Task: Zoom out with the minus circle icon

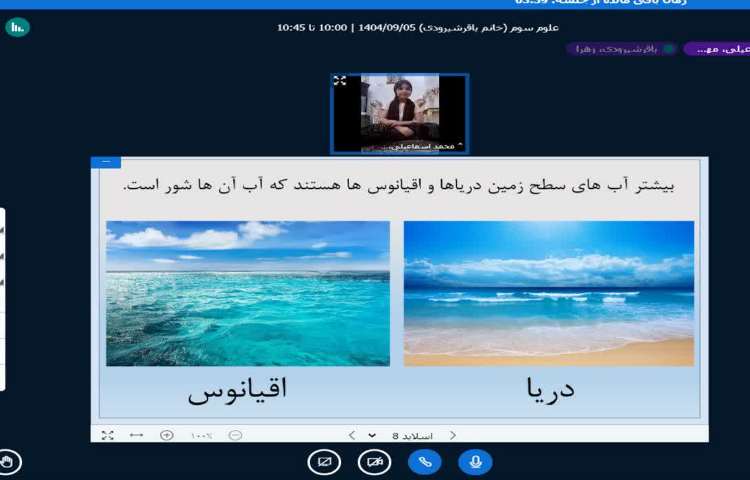Action: click(x=235, y=435)
